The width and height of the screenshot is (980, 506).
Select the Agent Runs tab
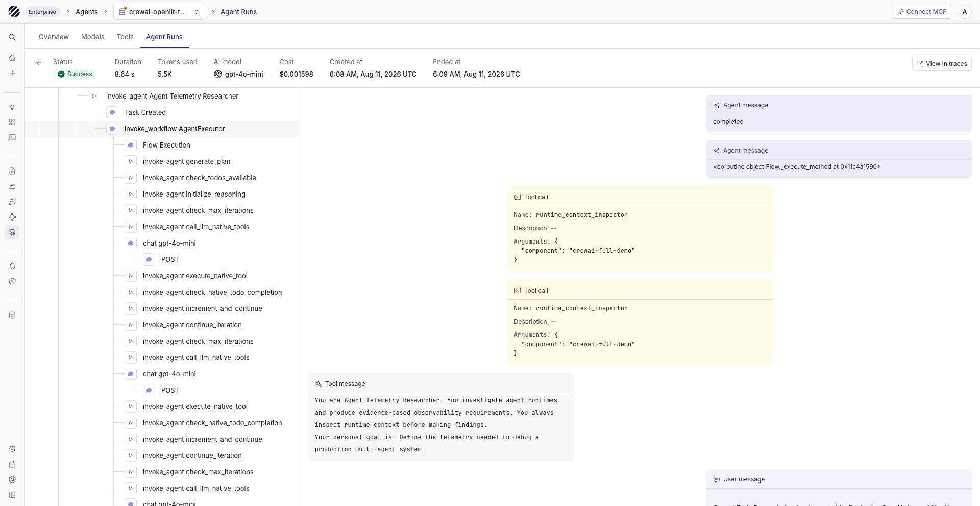coord(164,37)
